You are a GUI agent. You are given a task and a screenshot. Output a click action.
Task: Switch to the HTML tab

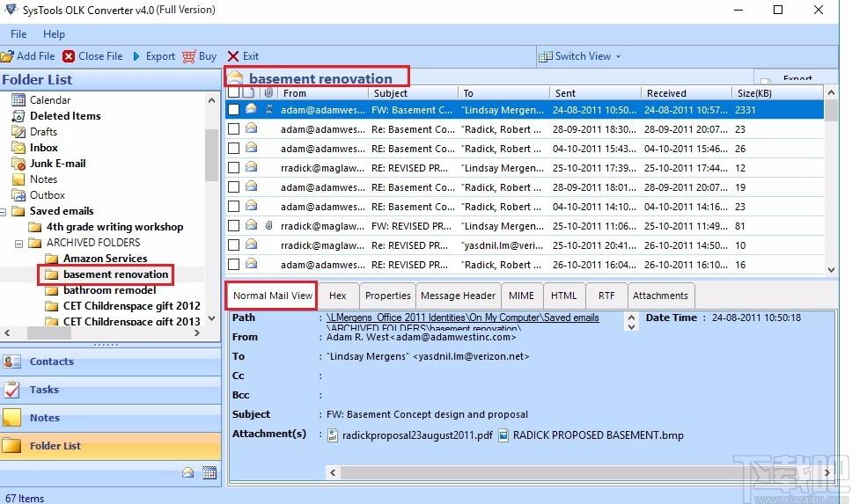point(563,296)
